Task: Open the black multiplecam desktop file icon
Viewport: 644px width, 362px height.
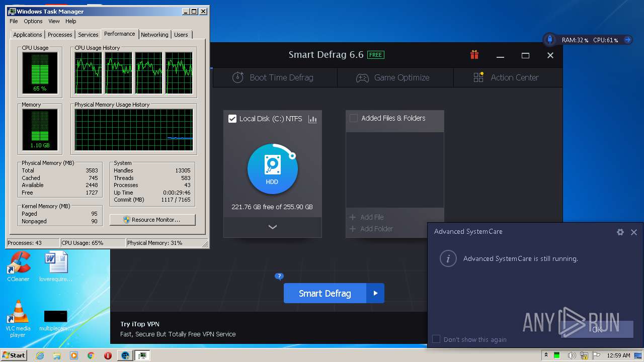Action: pyautogui.click(x=56, y=320)
